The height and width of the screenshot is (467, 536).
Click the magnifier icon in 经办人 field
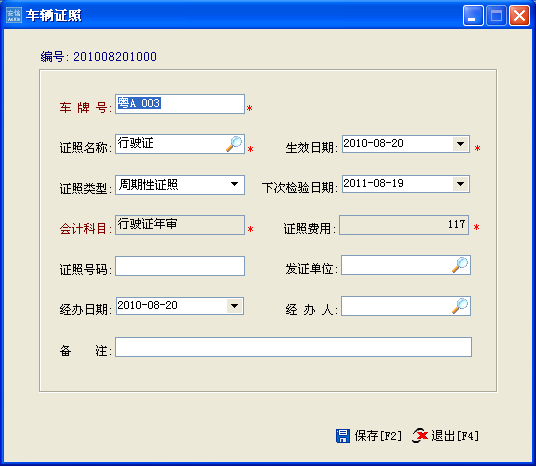click(x=460, y=306)
